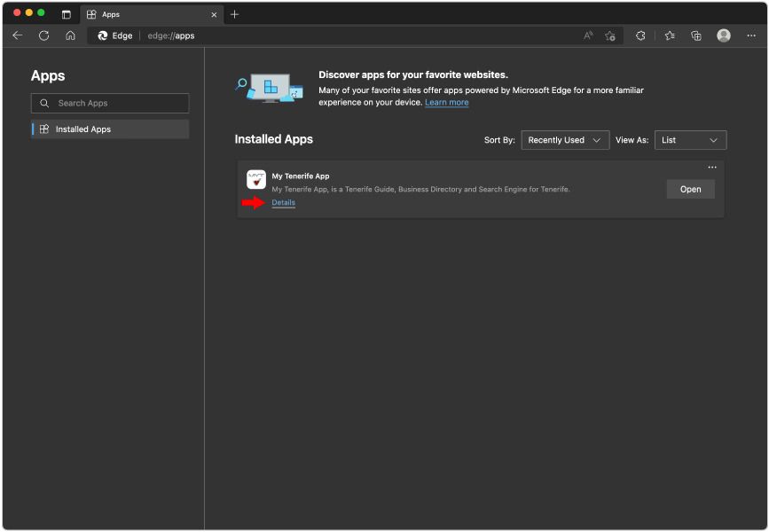Image resolution: width=769 pixels, height=532 pixels.
Task: Add this page to favorites
Action: tap(610, 35)
